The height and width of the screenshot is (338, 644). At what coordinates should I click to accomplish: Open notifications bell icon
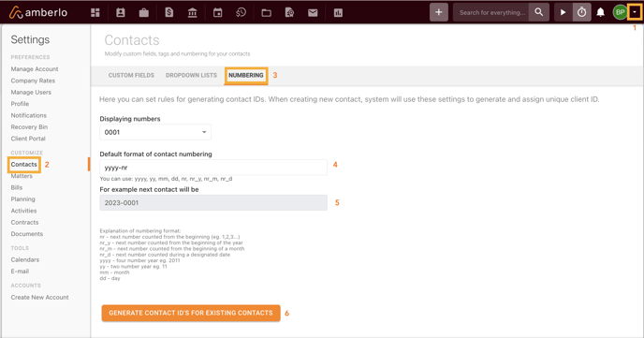pos(600,12)
